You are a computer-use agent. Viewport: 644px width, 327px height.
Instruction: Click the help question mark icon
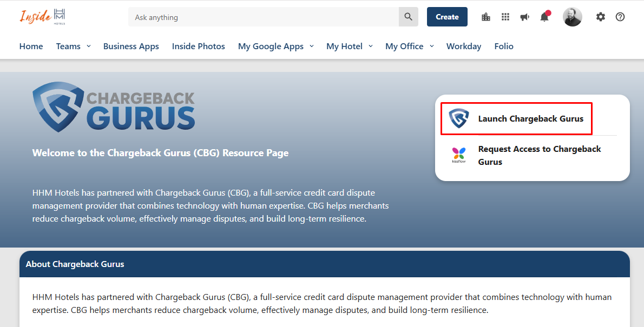pos(620,17)
